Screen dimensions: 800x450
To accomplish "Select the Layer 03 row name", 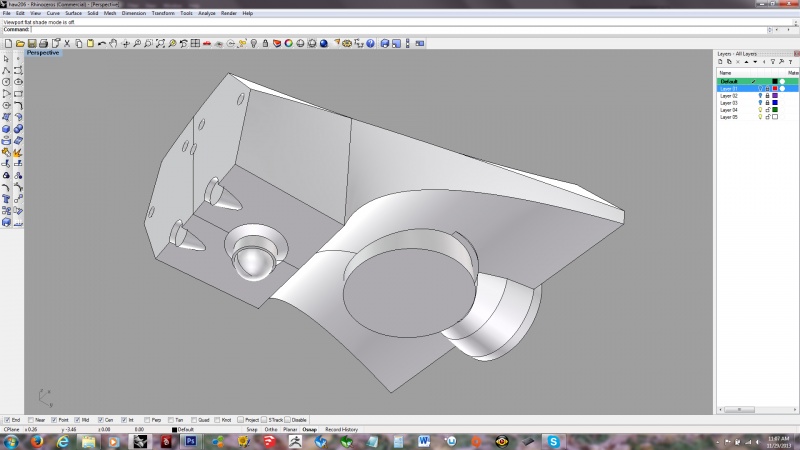I will (729, 103).
